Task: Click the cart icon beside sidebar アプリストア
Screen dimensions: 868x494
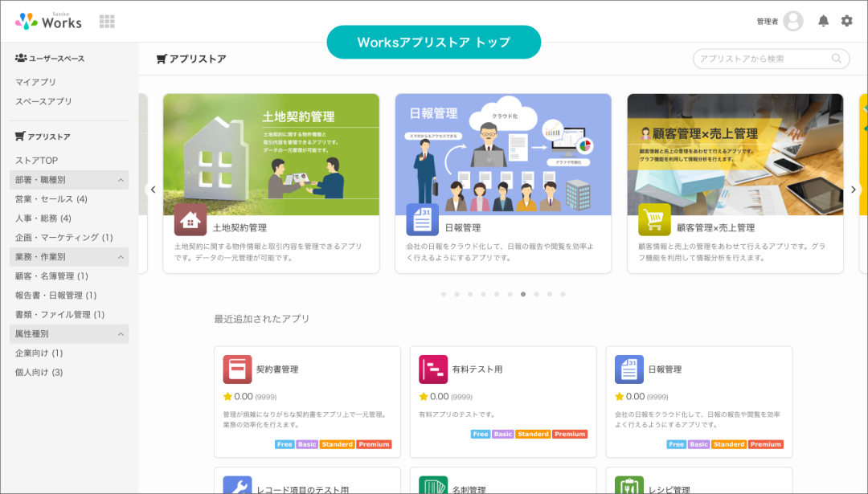Action: coord(20,136)
